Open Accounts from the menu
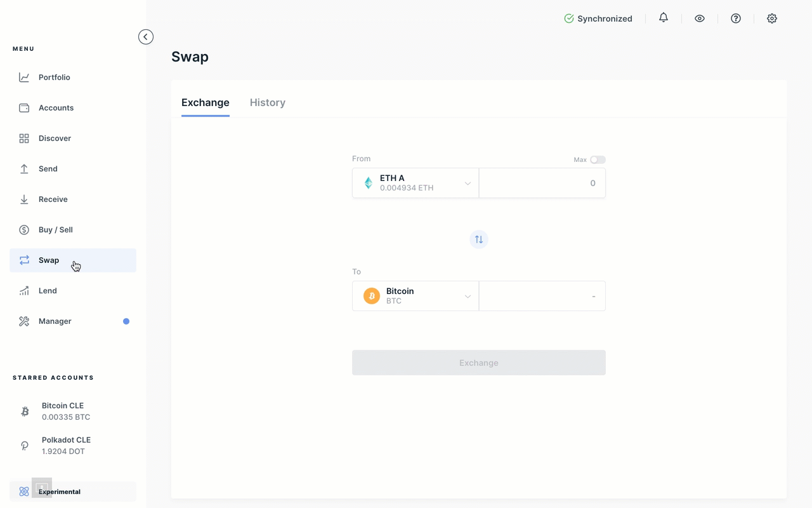The height and width of the screenshot is (508, 812). 73,108
